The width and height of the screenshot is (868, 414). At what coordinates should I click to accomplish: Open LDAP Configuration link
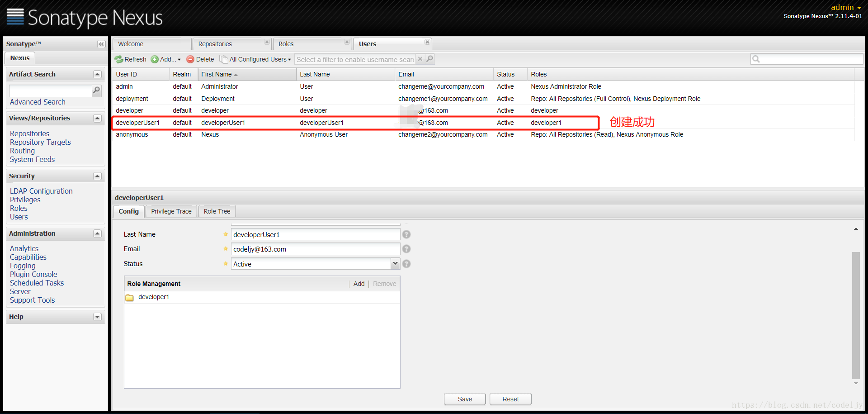click(x=41, y=191)
